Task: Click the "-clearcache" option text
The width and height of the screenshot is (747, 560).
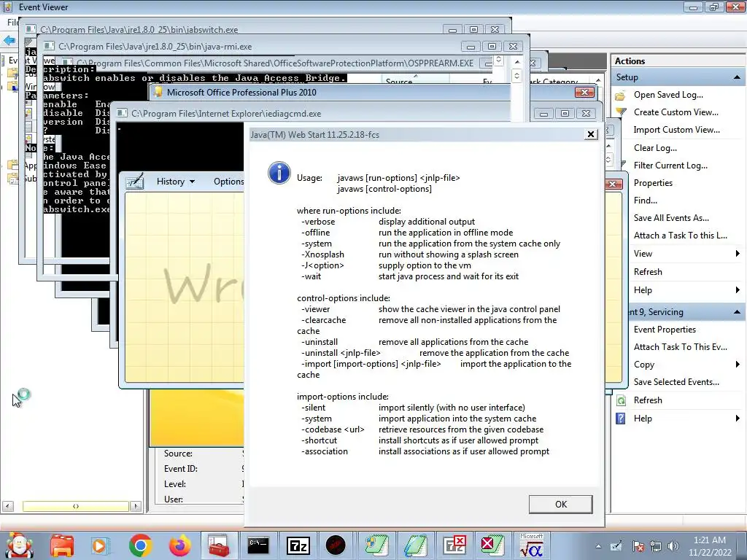Action: point(323,320)
